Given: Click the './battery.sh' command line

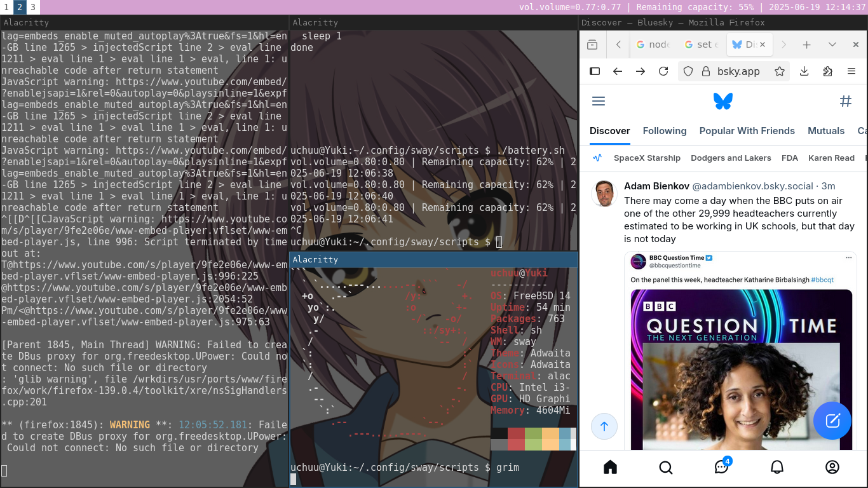Looking at the screenshot, I should [x=428, y=151].
